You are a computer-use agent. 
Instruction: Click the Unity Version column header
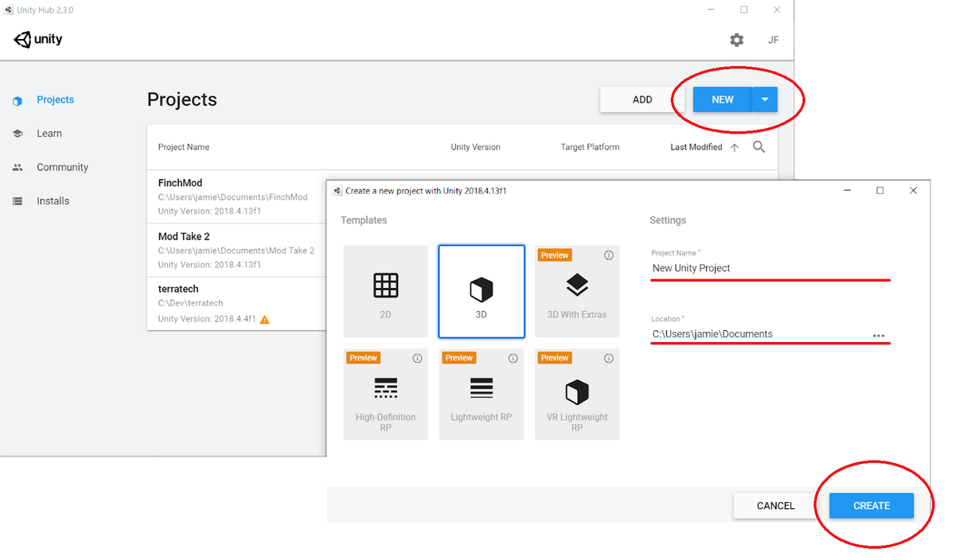click(476, 147)
